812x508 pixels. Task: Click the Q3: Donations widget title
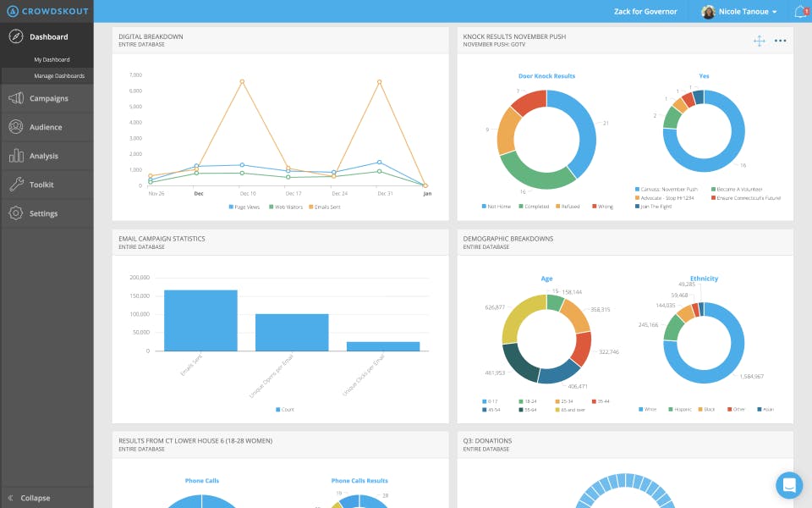(487, 440)
